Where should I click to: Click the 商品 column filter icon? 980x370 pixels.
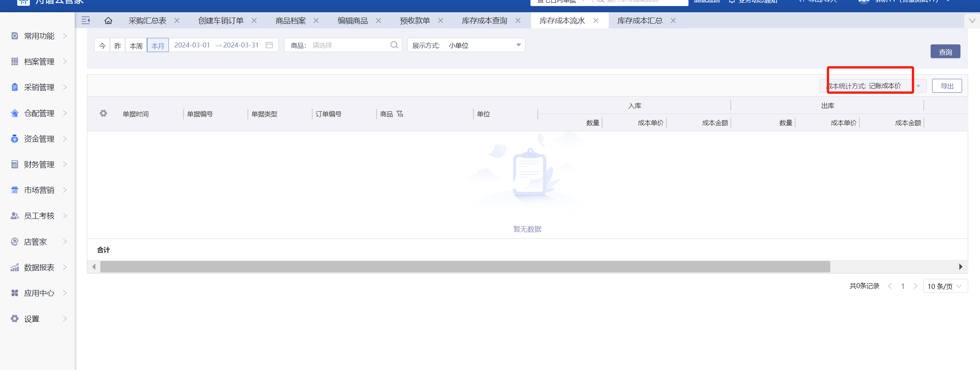pos(400,114)
